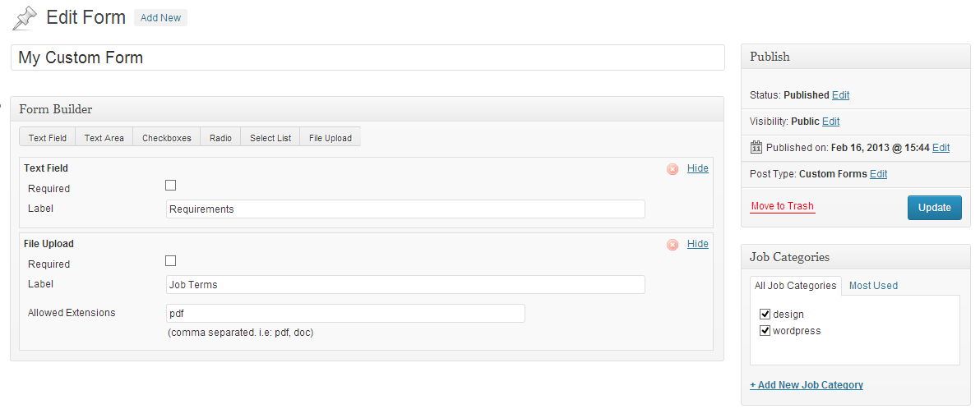Delete the Text Field using red X icon

[x=673, y=169]
